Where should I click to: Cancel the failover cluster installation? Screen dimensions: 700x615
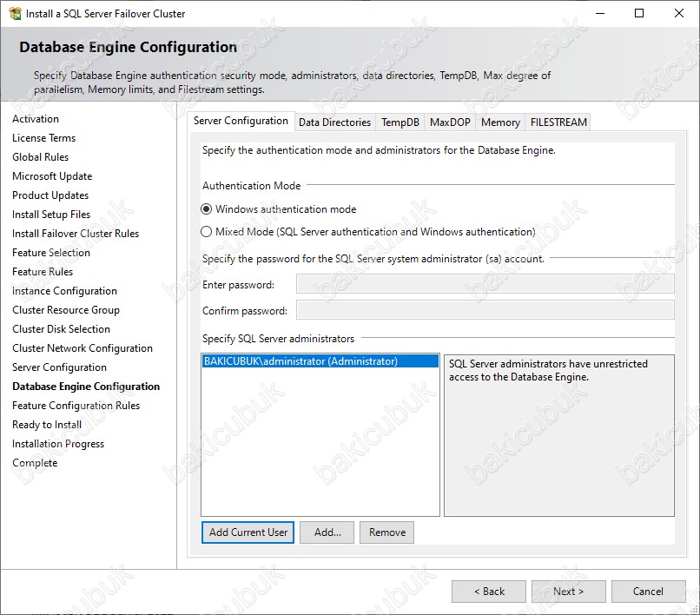click(648, 592)
